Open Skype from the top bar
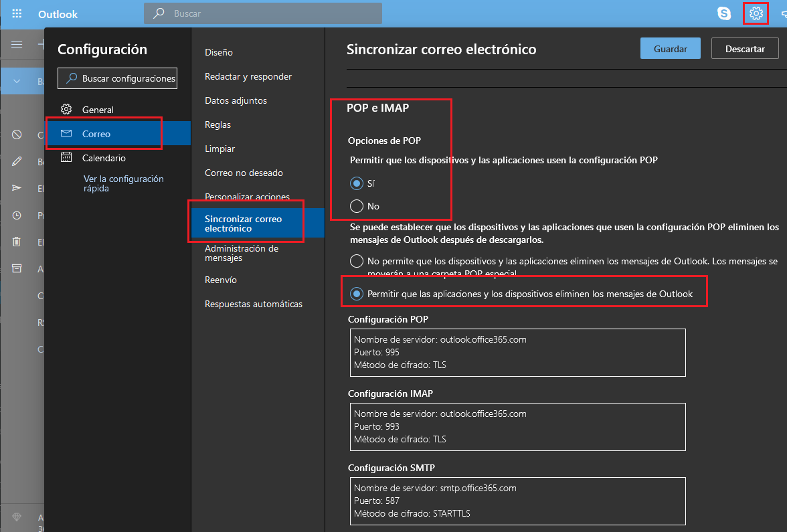Viewport: 787px width, 532px height. (x=724, y=13)
